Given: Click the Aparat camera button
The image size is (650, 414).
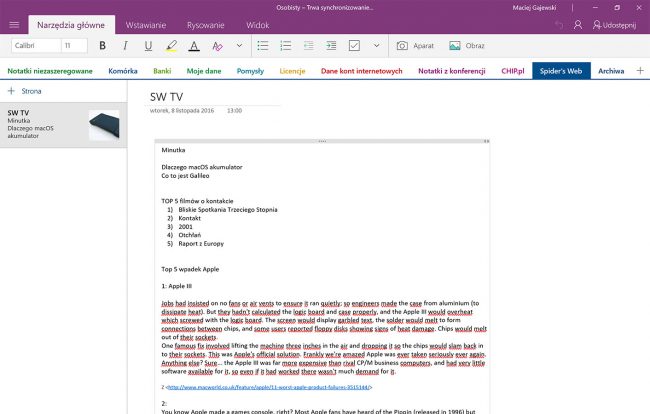Looking at the screenshot, I should (415, 46).
